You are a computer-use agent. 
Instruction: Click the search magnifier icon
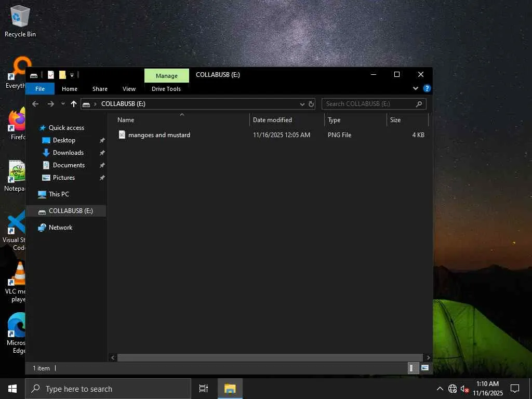pyautogui.click(x=419, y=104)
